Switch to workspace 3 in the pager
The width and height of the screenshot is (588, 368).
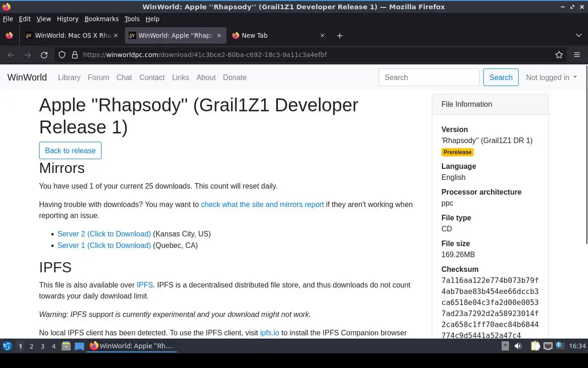[x=42, y=346]
